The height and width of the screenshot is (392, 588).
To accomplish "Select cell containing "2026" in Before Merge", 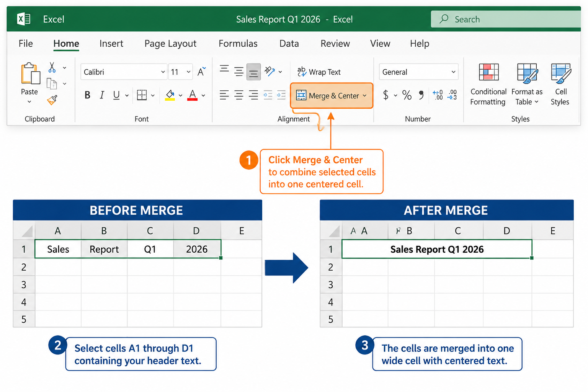I will (197, 249).
